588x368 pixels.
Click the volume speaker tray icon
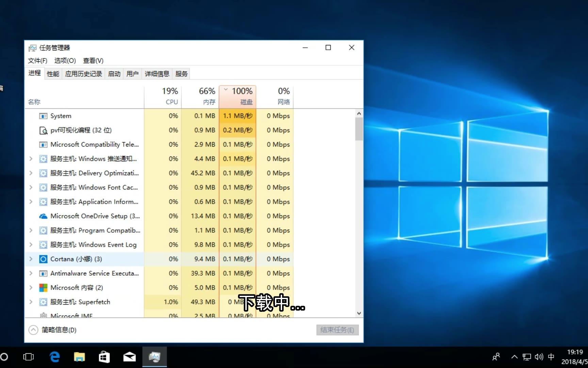[x=539, y=357]
